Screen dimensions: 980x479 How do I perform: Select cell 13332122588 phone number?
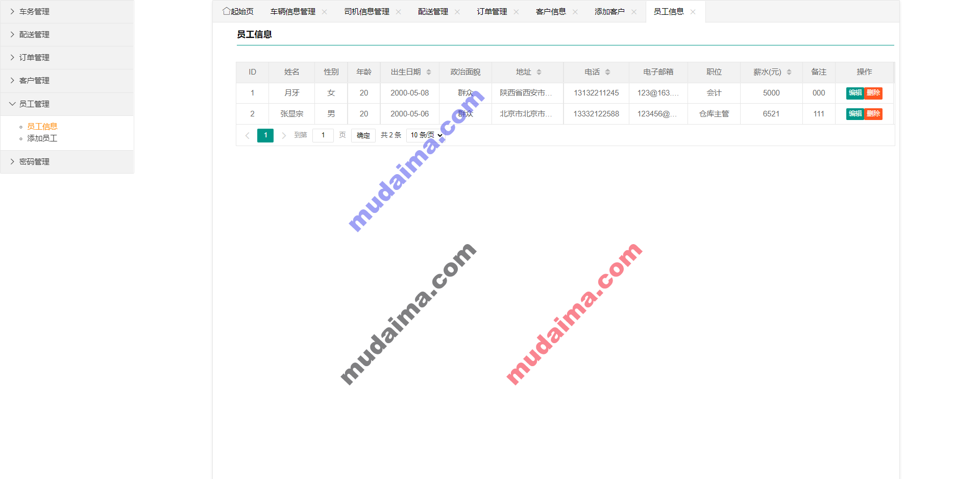596,114
